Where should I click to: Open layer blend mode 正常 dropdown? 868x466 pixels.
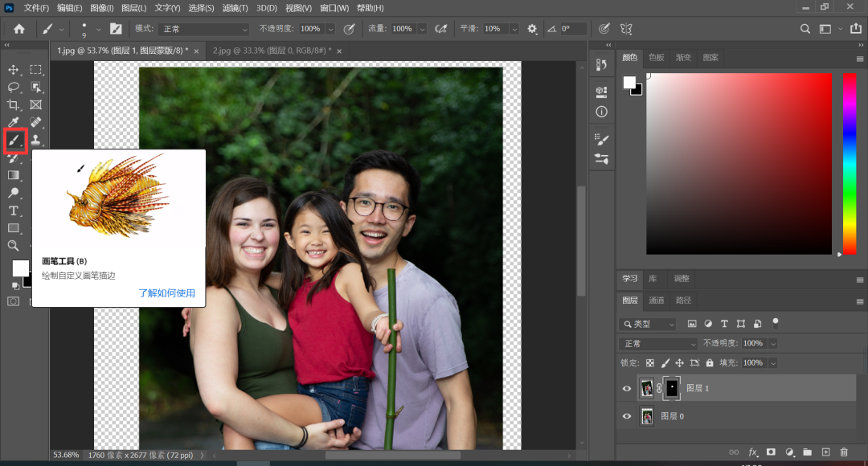pyautogui.click(x=658, y=344)
